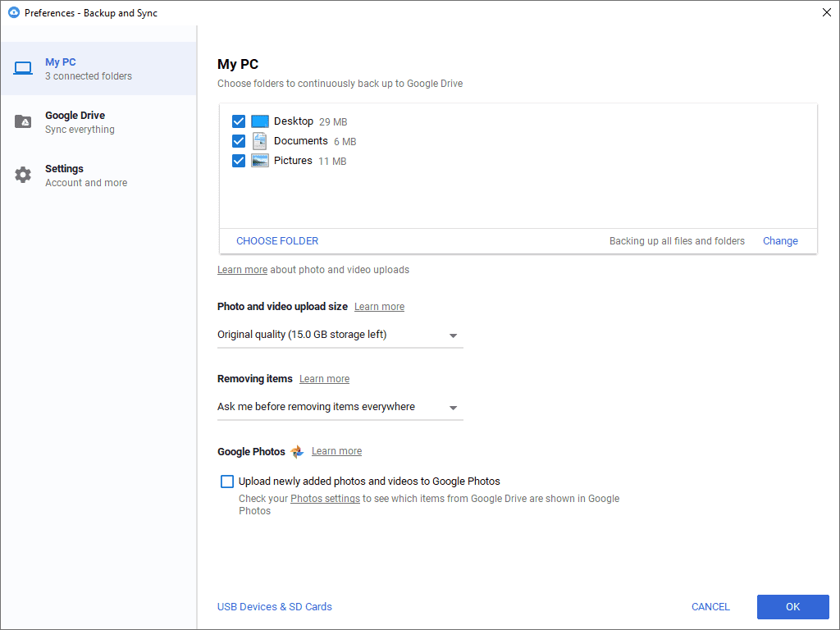This screenshot has height=630, width=840.
Task: Uncheck the Desktop folder checkbox
Action: pyautogui.click(x=239, y=121)
